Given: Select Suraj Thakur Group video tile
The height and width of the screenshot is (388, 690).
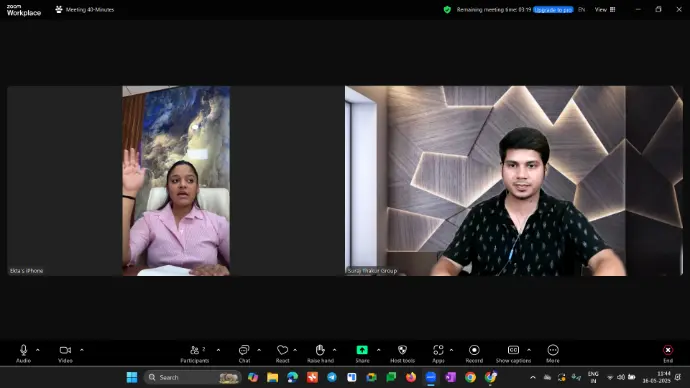Looking at the screenshot, I should tap(514, 181).
